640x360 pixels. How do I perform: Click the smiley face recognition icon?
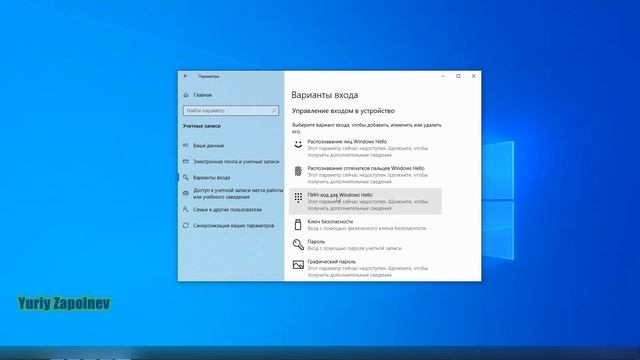pos(298,144)
